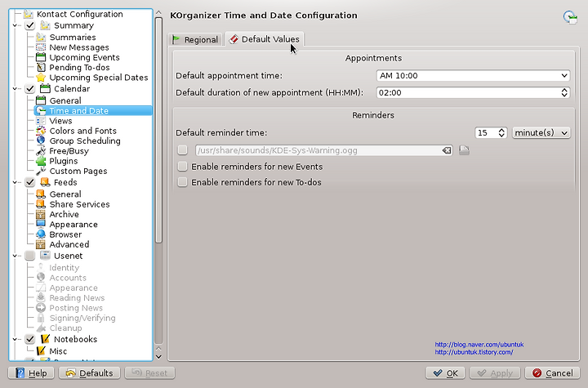588x388 pixels.
Task: Click into the duration 02:00 input field
Action: pyautogui.click(x=468, y=92)
